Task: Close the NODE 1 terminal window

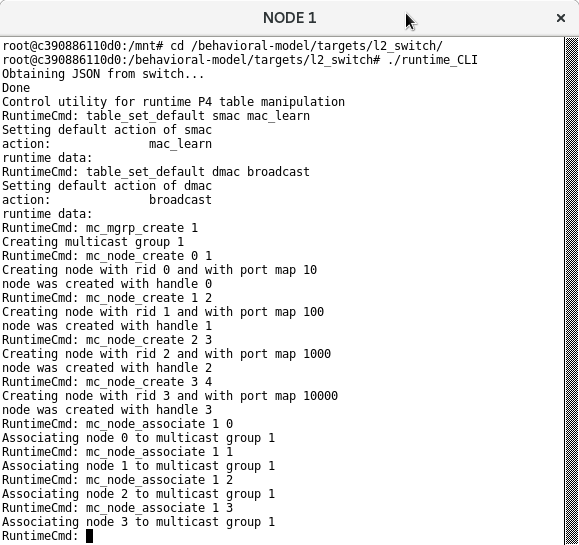Action: click(561, 18)
